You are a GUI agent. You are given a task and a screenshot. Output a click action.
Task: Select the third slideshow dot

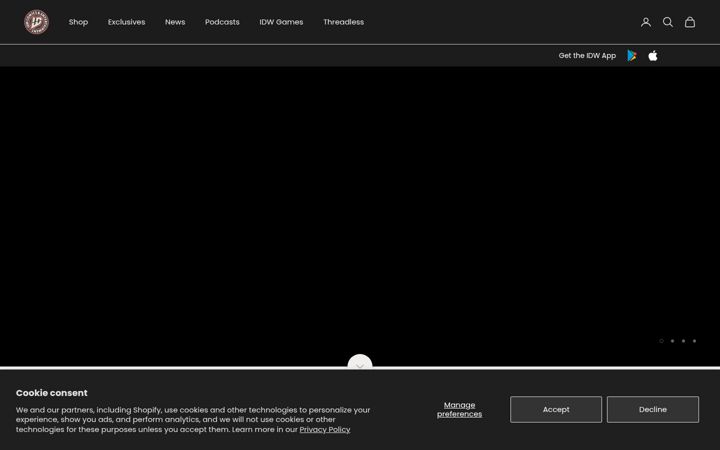(683, 341)
